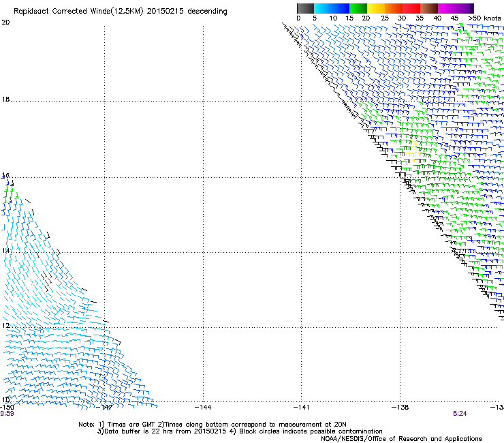Click the latitude label '14' on left axis
The height and width of the screenshot is (443, 504).
click(5, 251)
